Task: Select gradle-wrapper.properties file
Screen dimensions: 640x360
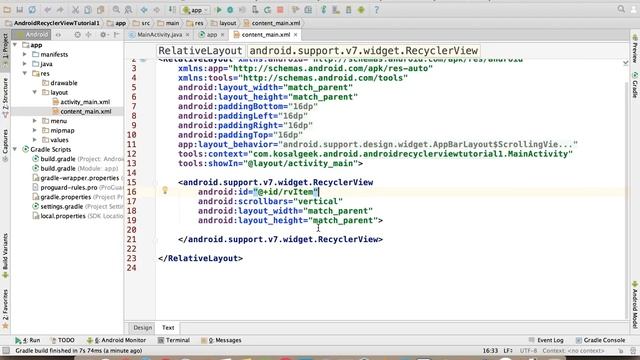Action: (x=76, y=178)
